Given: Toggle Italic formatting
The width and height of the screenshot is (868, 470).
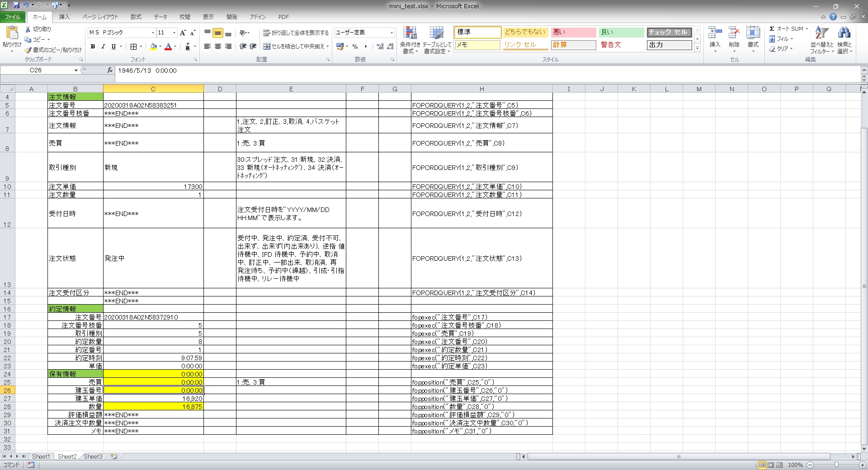Looking at the screenshot, I should 103,47.
